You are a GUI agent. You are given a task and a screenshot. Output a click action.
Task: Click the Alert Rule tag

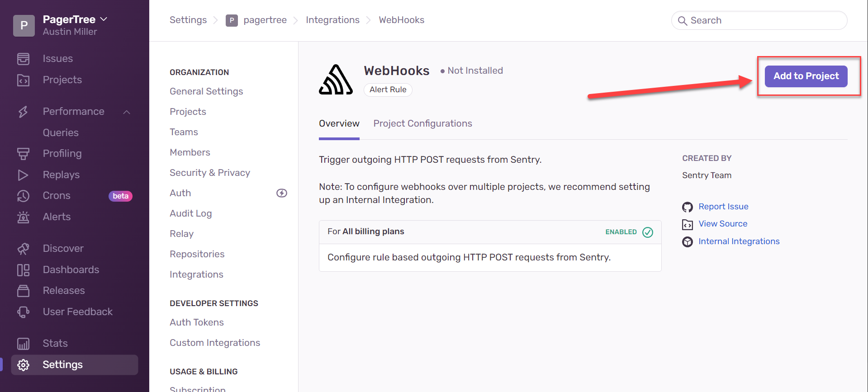388,90
